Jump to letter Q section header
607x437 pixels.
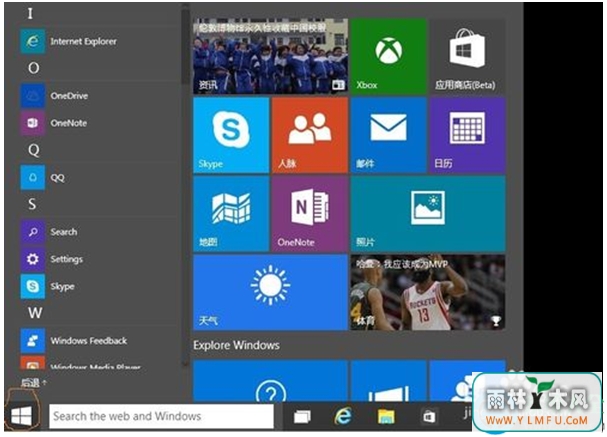coord(34,150)
